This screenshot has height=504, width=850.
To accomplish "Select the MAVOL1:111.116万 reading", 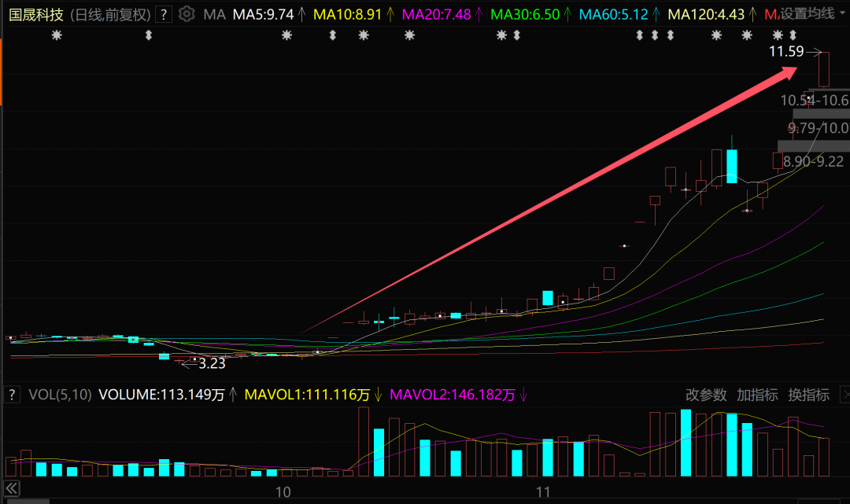I will click(308, 395).
